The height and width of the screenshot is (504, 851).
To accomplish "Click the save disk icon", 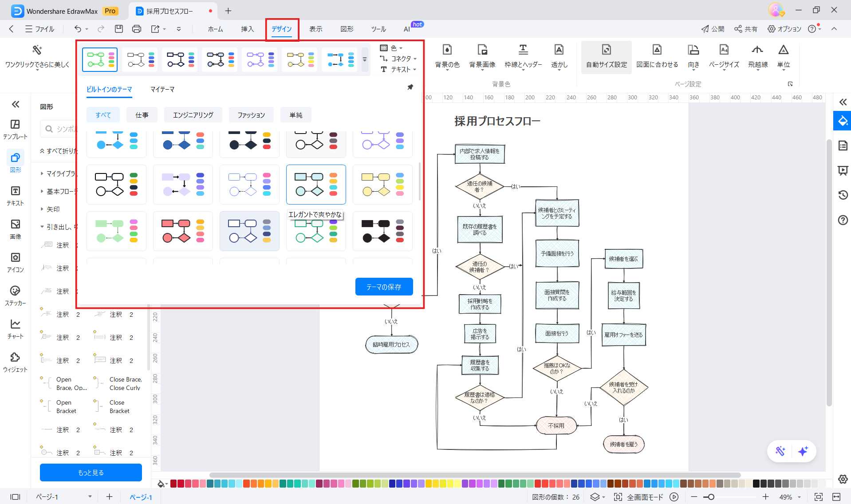I will (x=118, y=29).
